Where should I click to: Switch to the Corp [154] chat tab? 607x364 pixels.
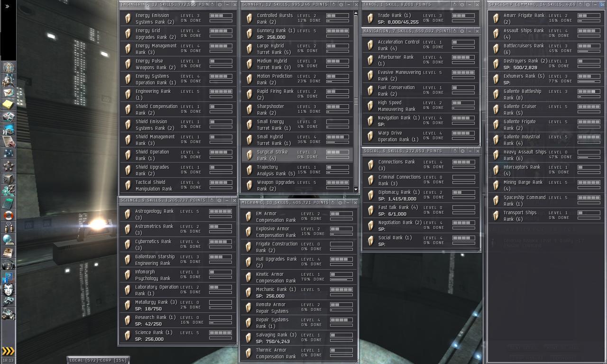pos(113,360)
